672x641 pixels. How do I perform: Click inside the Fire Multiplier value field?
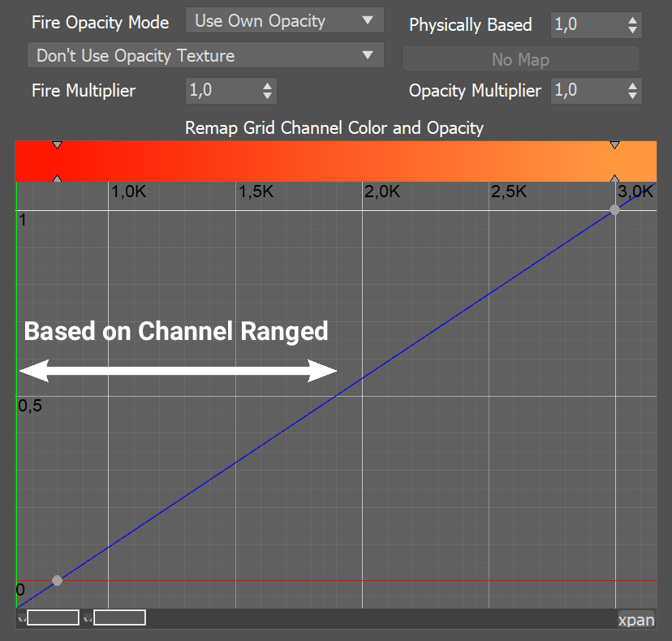[x=223, y=91]
